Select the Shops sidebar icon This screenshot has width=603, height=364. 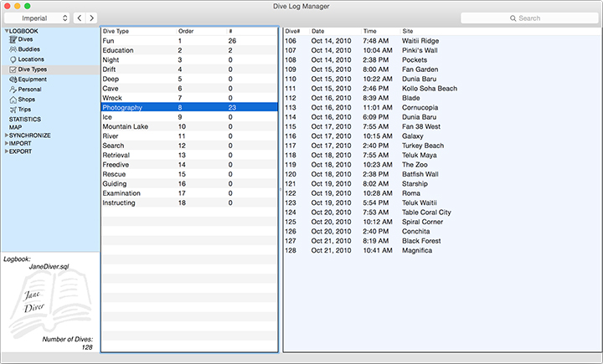(13, 100)
